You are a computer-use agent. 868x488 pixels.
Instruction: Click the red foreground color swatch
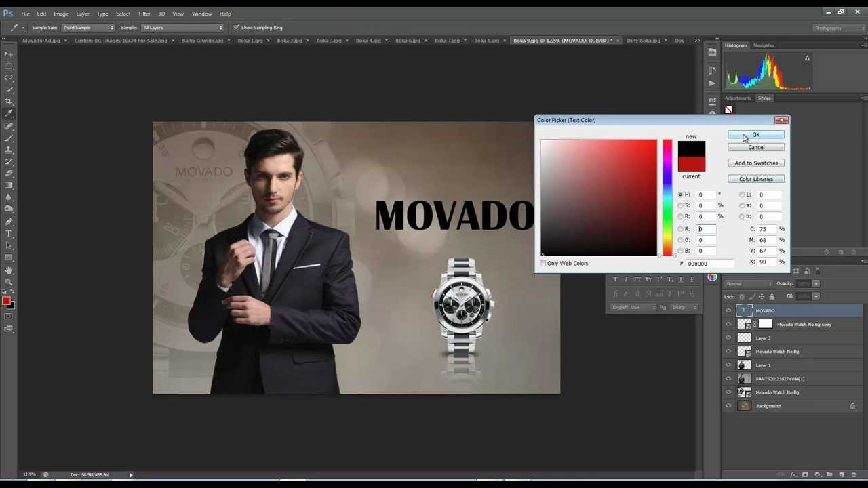(x=6, y=301)
